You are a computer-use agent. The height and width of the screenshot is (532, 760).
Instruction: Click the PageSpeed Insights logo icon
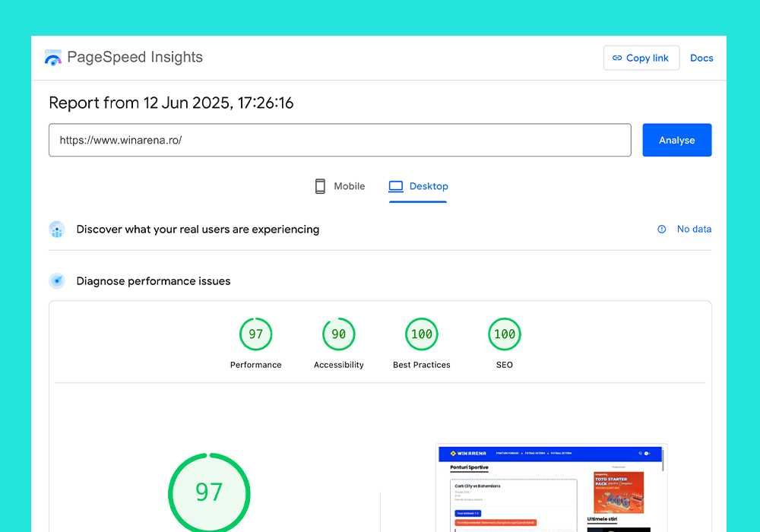click(53, 57)
